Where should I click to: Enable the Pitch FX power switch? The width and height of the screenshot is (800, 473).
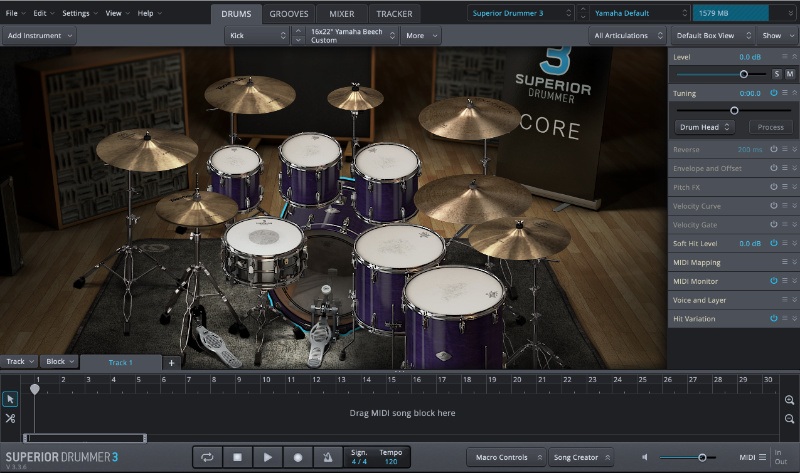(774, 187)
